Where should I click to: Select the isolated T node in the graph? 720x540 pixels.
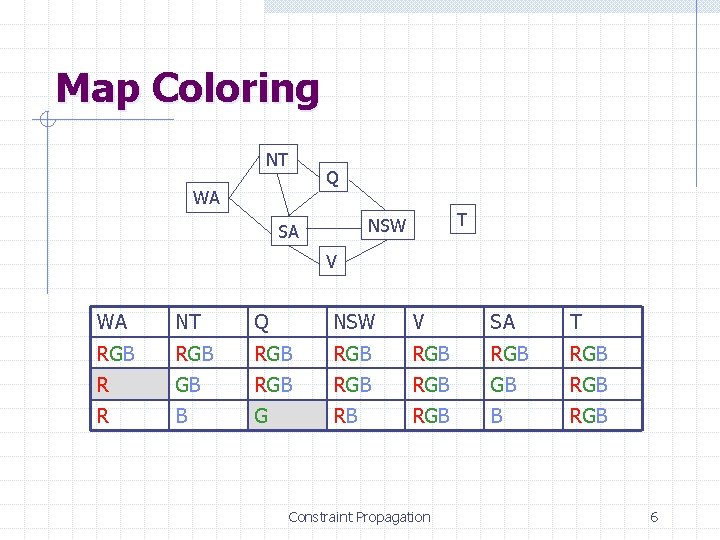coord(462,219)
